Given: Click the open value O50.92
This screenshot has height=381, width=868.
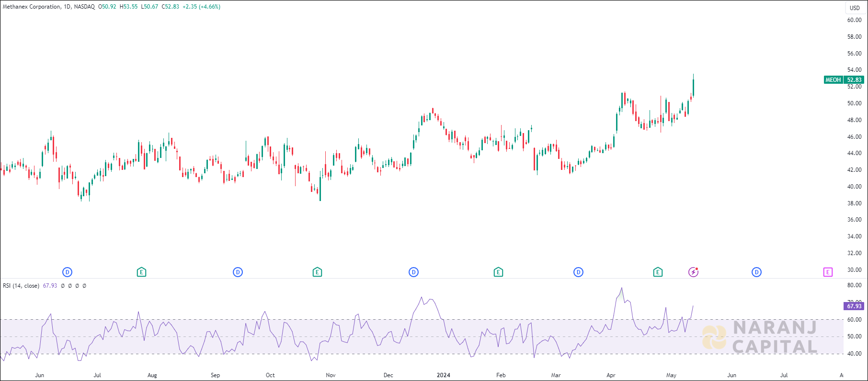Looking at the screenshot, I should point(107,7).
